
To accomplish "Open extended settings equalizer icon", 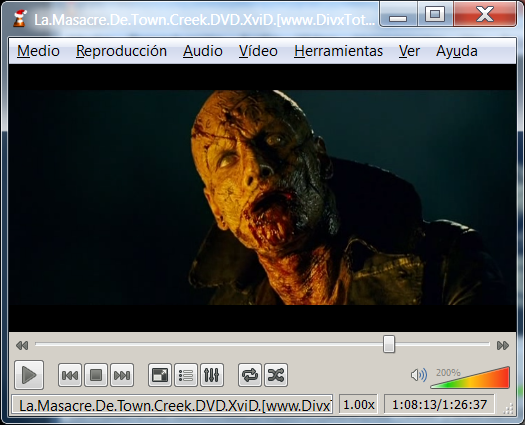I will click(x=212, y=375).
